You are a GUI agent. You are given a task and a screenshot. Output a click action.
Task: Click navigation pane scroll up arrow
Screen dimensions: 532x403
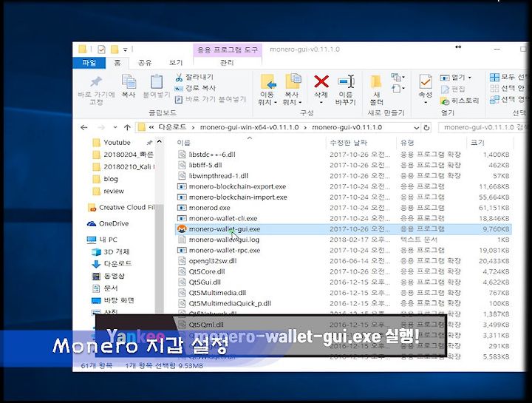tap(159, 141)
